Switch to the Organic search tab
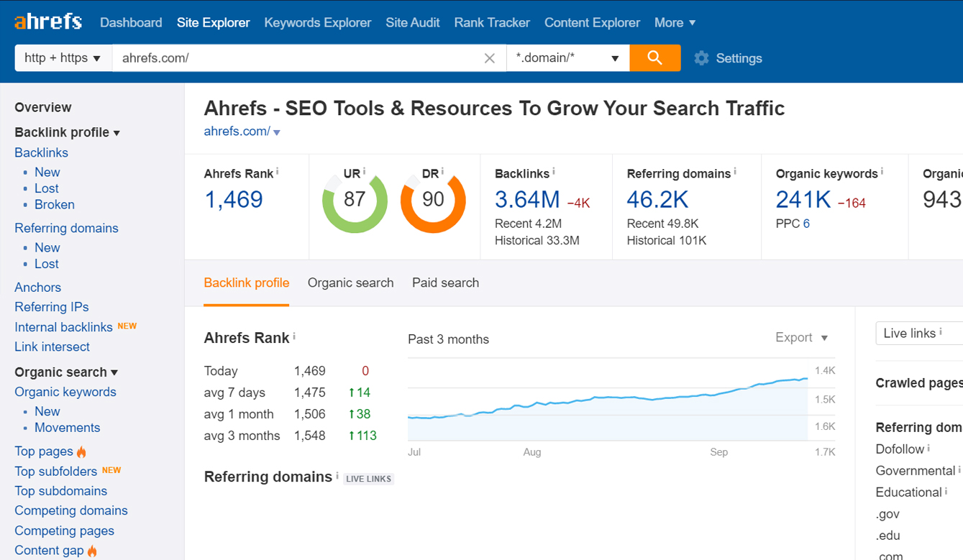 click(351, 283)
